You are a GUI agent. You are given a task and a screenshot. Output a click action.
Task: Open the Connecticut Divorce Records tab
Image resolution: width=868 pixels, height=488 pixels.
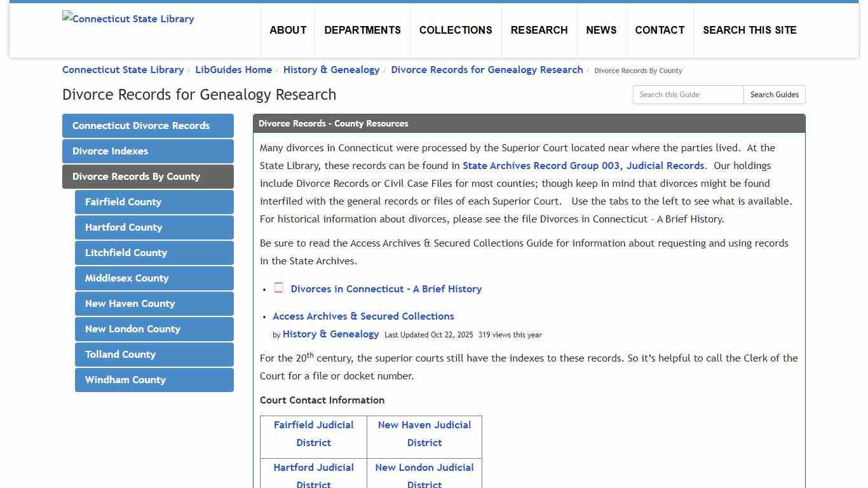coord(147,126)
